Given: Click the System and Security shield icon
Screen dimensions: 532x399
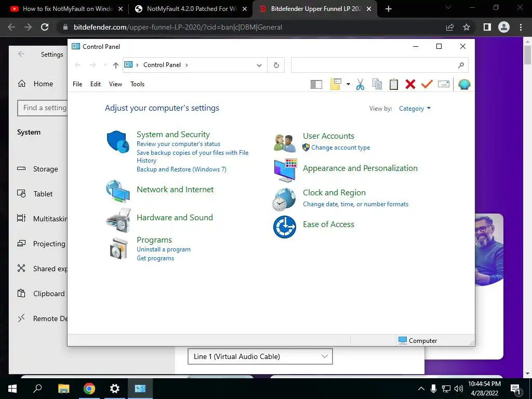Looking at the screenshot, I should (x=118, y=142).
